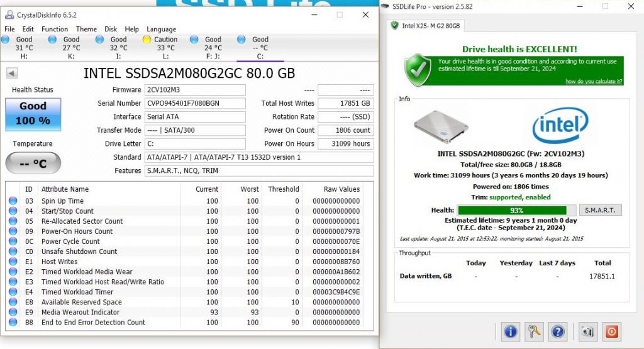Select disk C: status orb
The image size is (644, 349).
[x=241, y=40]
